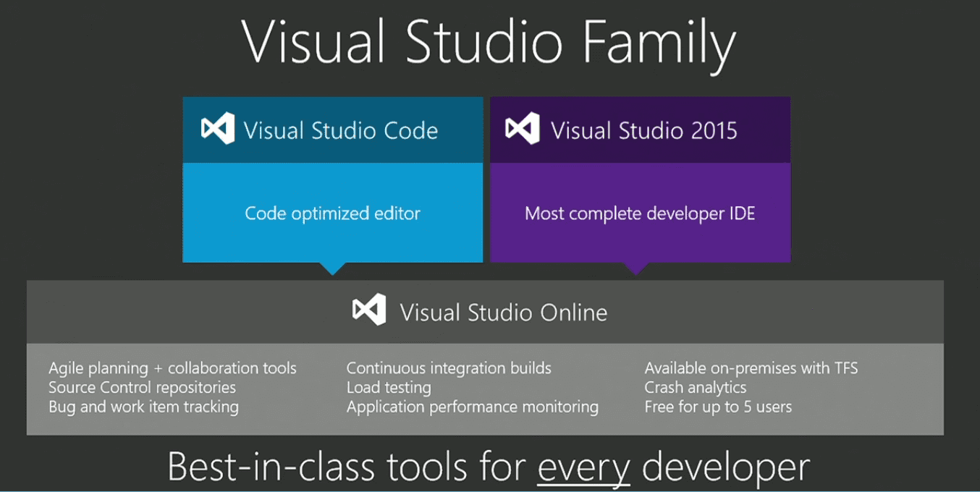Click 'Load testing' line
Screen dimensions: 980x492
tap(389, 387)
